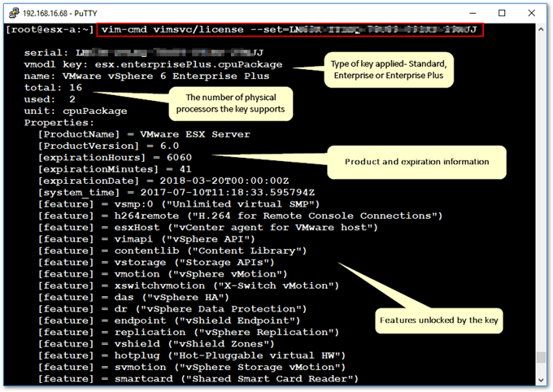Click the 'dr' Data Protection line

(172, 309)
